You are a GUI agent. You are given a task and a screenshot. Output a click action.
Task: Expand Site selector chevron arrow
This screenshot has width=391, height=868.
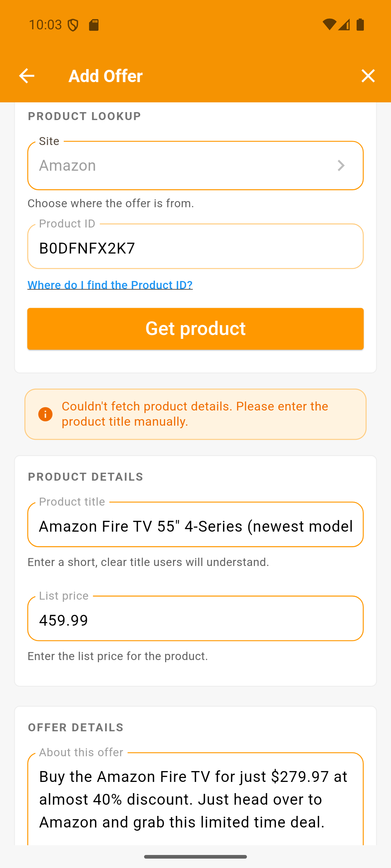pos(341,166)
